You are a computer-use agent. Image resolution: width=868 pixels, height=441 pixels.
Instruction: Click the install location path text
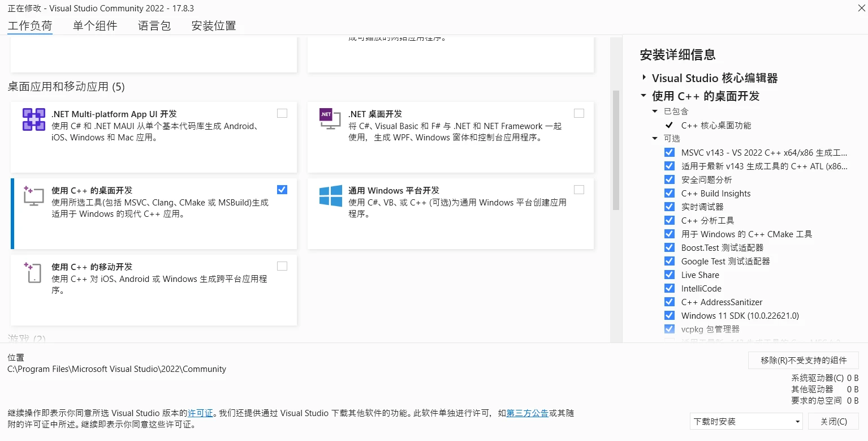(117, 369)
